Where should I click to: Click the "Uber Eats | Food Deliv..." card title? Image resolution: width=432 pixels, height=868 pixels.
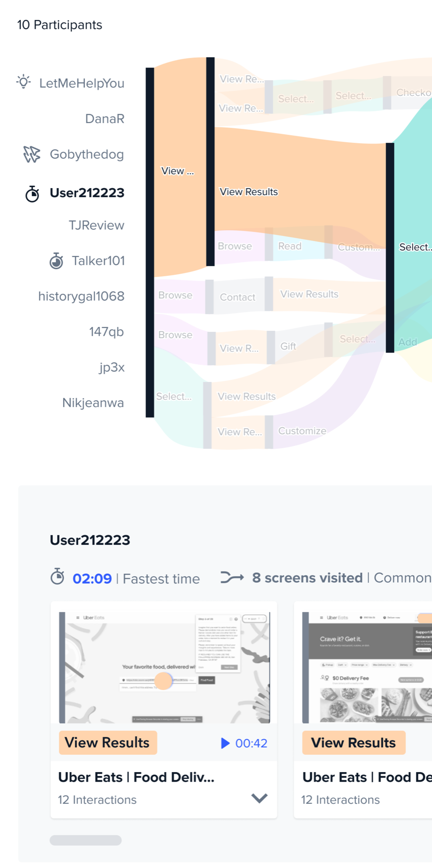pos(136,777)
